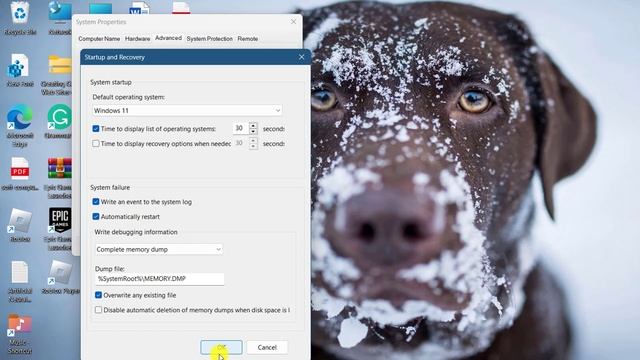
Task: Click the Dump file path field
Action: click(x=160, y=279)
